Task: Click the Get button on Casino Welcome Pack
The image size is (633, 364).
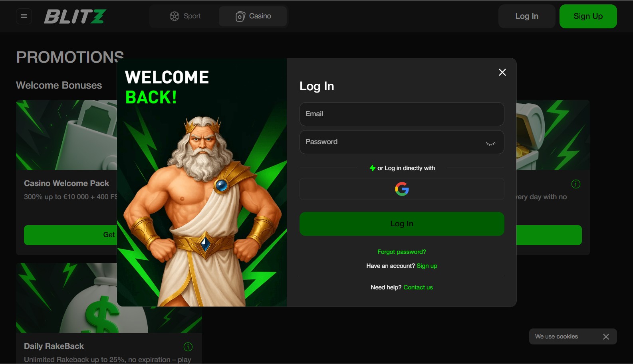Action: tap(70, 235)
